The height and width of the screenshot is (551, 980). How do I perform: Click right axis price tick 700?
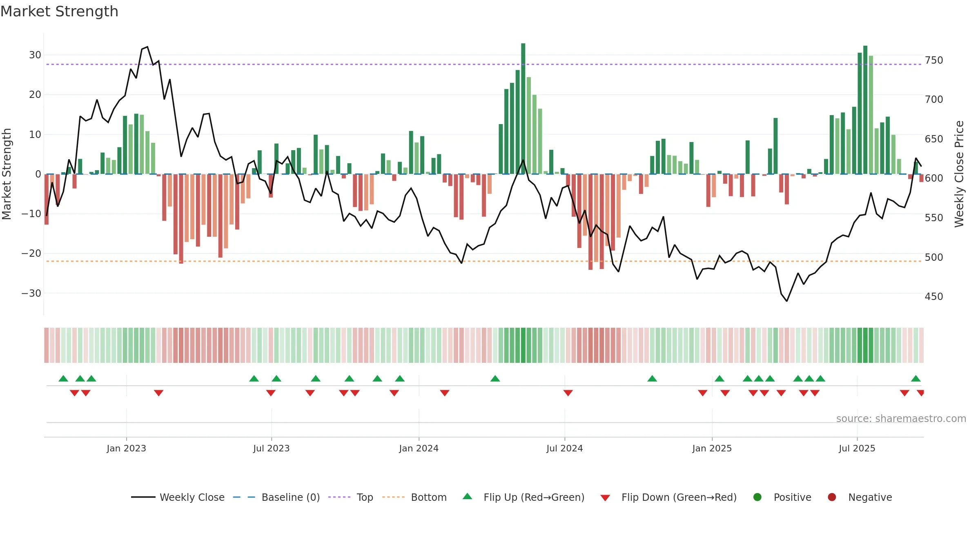coord(934,100)
